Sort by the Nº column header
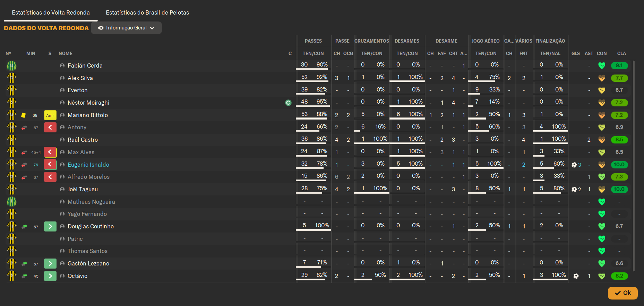The image size is (644, 306). point(8,53)
